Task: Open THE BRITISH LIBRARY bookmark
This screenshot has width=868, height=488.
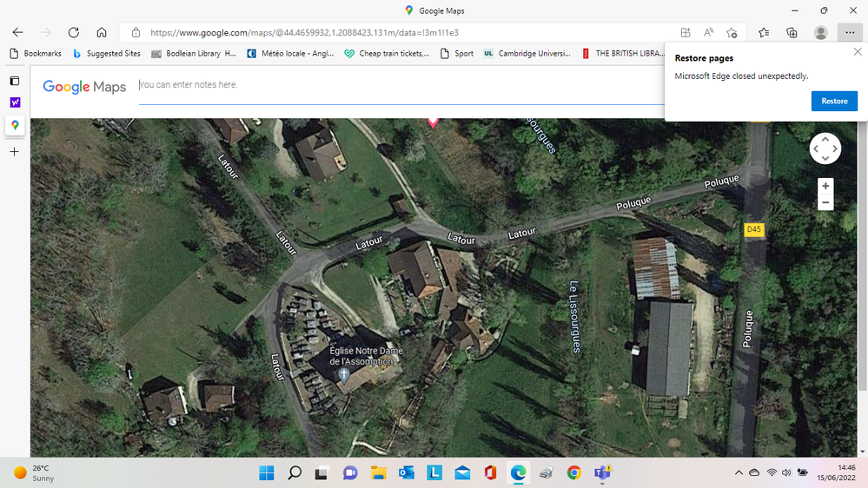Action: coord(622,53)
